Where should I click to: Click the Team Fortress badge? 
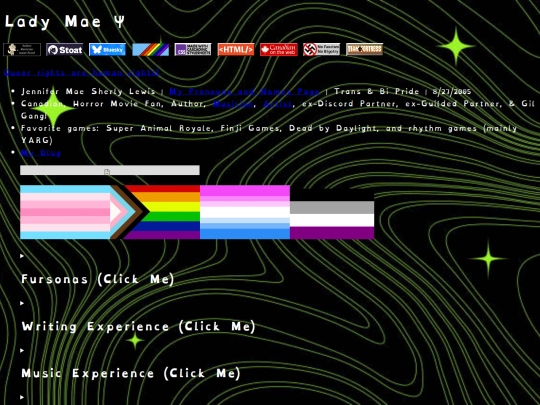[x=364, y=50]
